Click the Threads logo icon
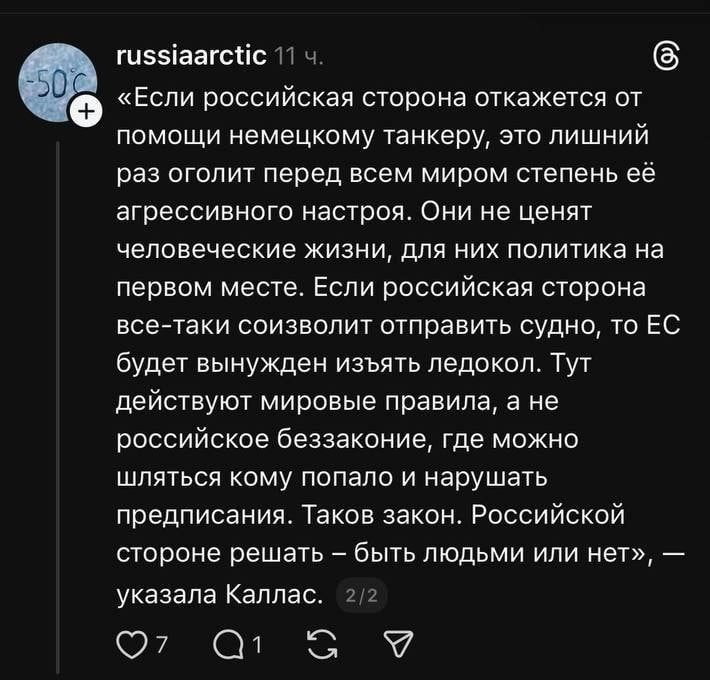 click(x=663, y=57)
